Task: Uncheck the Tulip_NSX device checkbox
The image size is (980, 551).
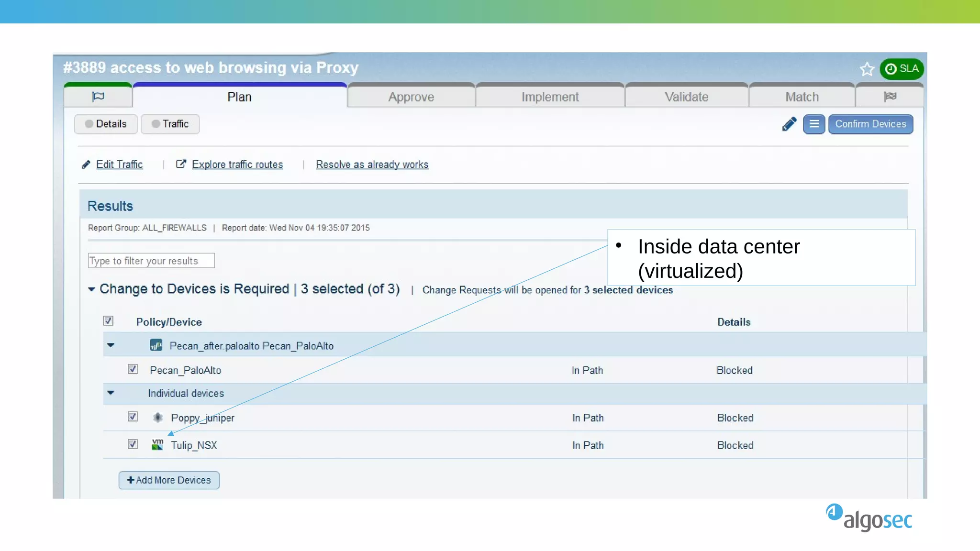Action: coord(133,444)
